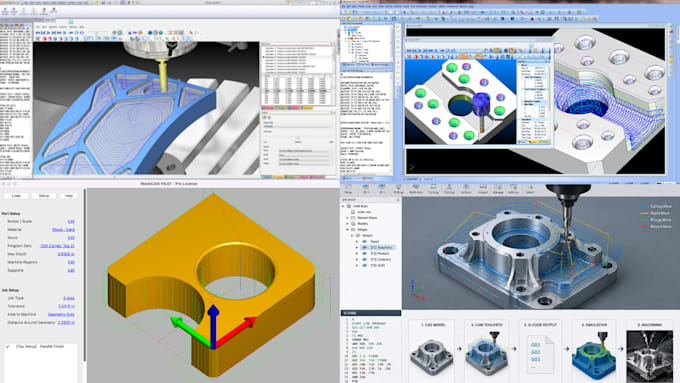Collapse the Setups tree node

pos(347,229)
